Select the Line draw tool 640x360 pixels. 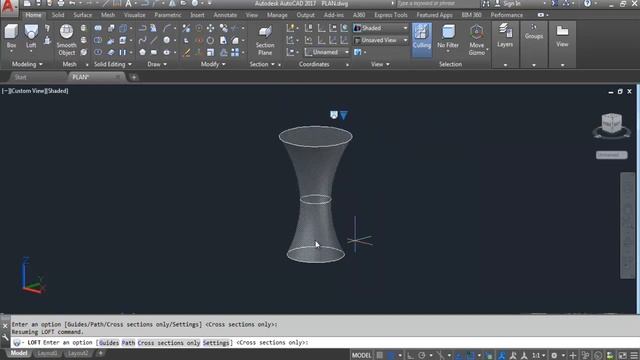tap(153, 40)
